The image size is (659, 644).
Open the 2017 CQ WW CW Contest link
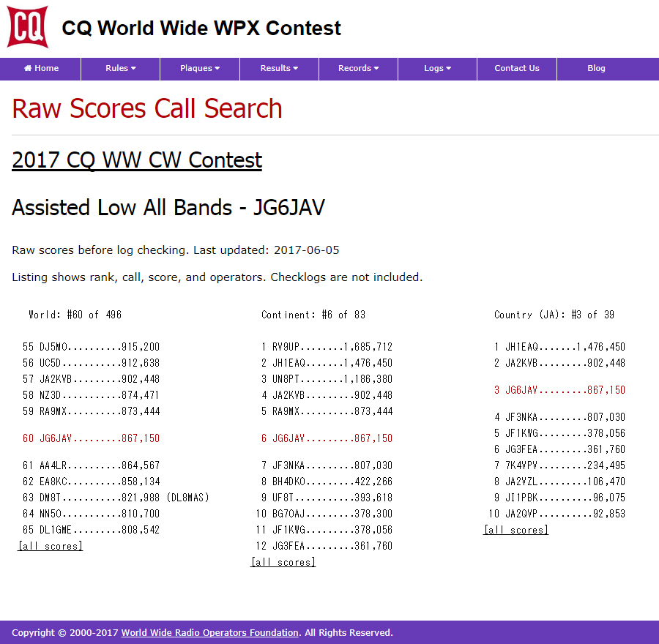tap(137, 160)
